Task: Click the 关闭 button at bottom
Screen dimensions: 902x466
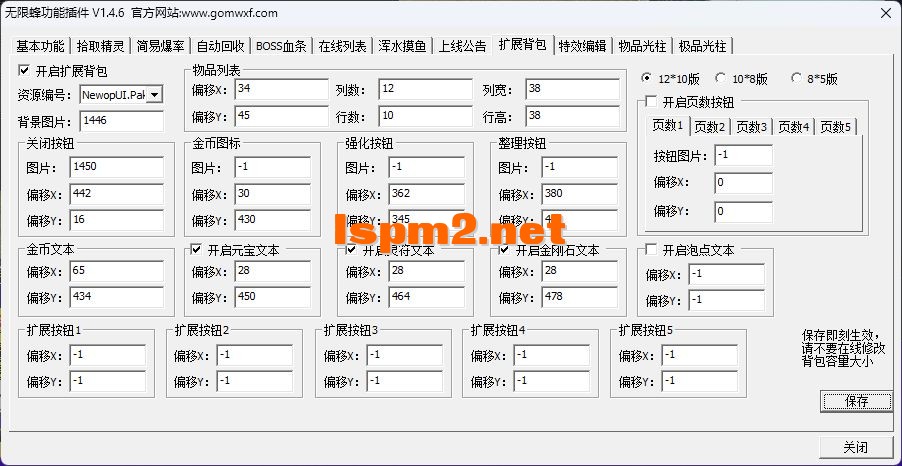Action: tap(855, 447)
